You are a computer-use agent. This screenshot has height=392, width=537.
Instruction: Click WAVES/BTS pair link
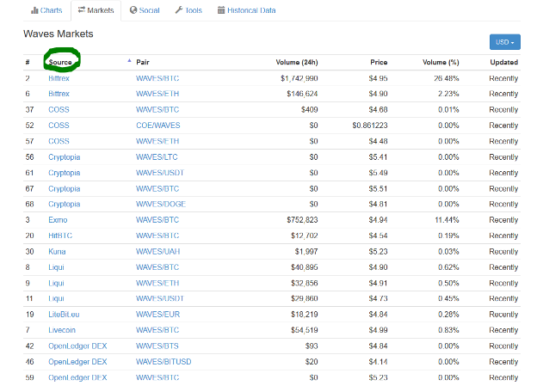click(157, 346)
